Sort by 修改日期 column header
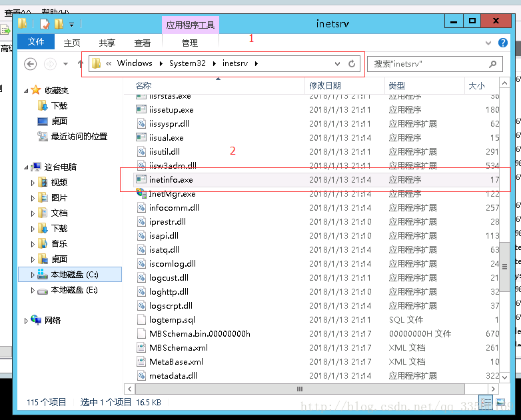 point(325,86)
